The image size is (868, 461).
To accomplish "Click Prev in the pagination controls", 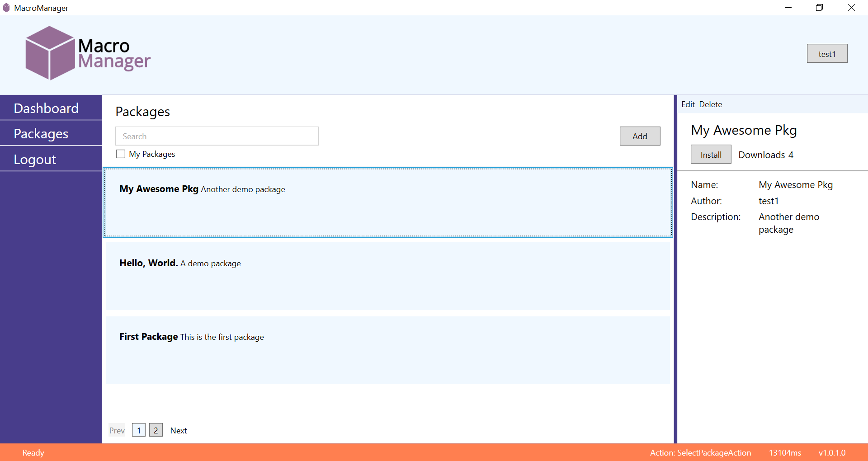I will tap(117, 430).
